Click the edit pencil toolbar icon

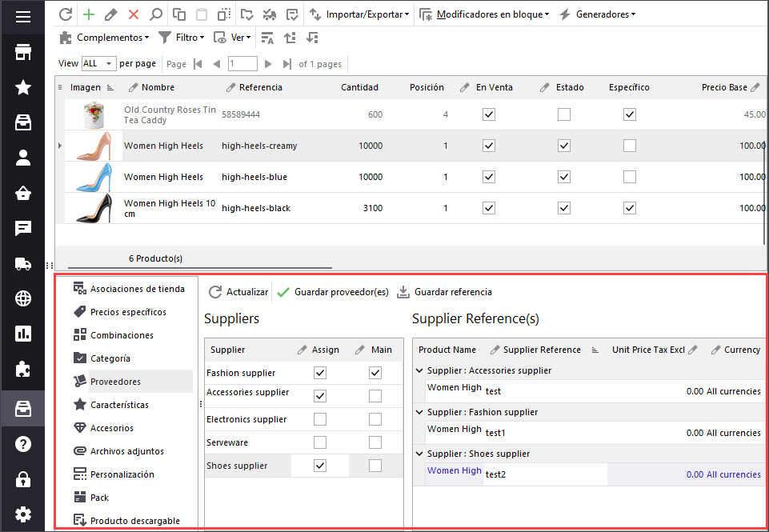(x=111, y=14)
